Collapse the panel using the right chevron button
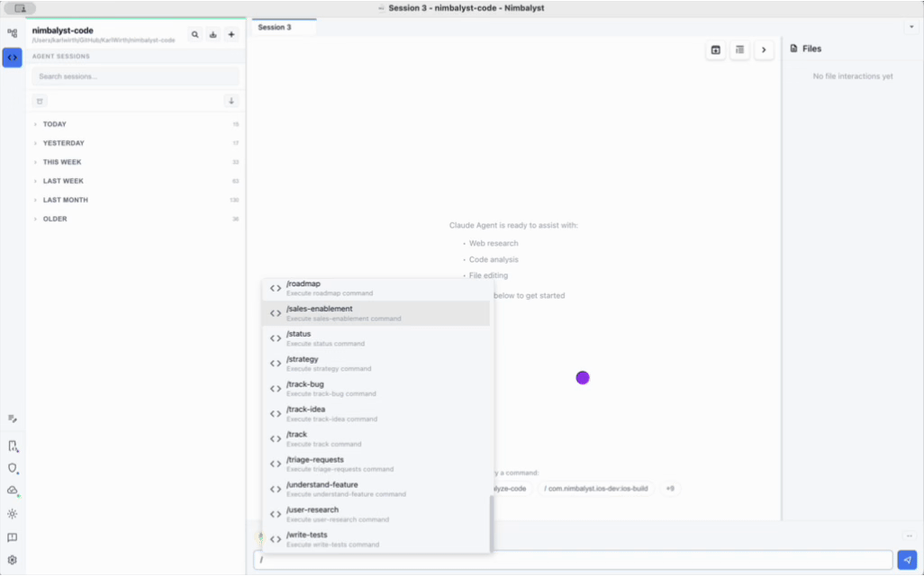The image size is (924, 576). (x=764, y=49)
